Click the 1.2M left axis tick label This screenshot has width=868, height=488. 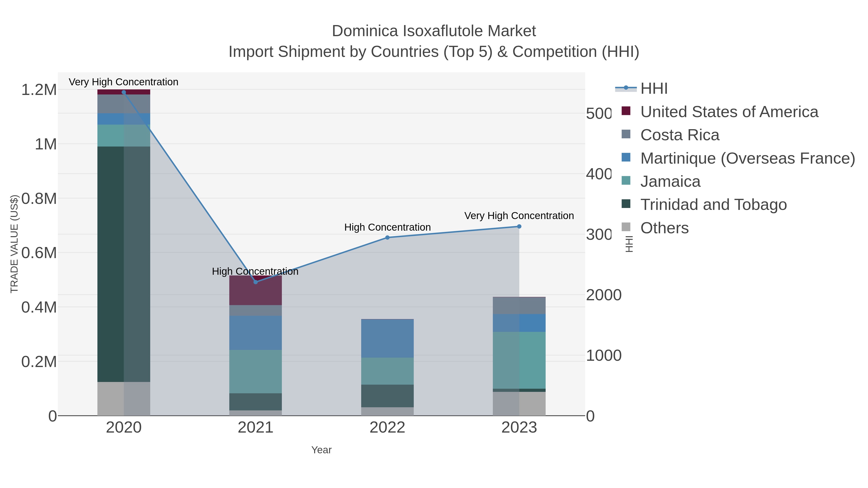click(39, 90)
